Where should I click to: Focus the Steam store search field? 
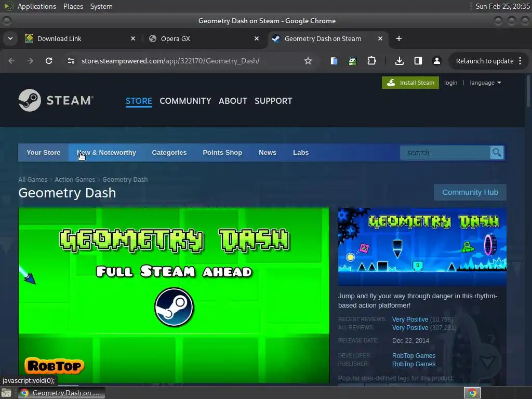pyautogui.click(x=445, y=153)
